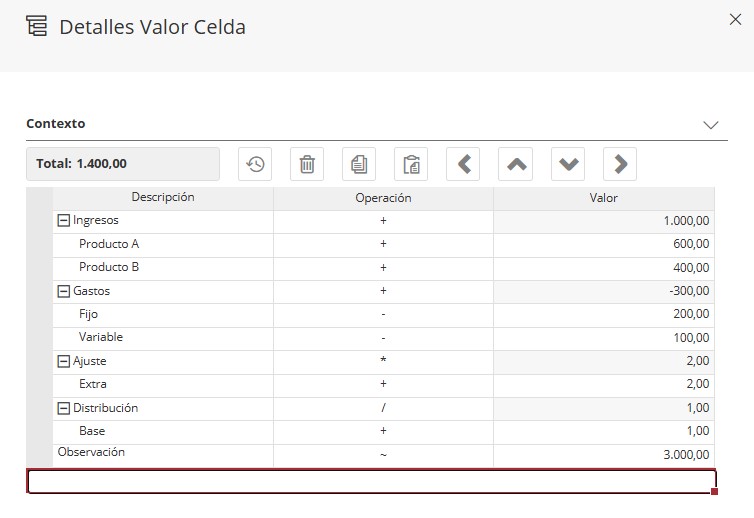Click the up arrow button

click(516, 164)
